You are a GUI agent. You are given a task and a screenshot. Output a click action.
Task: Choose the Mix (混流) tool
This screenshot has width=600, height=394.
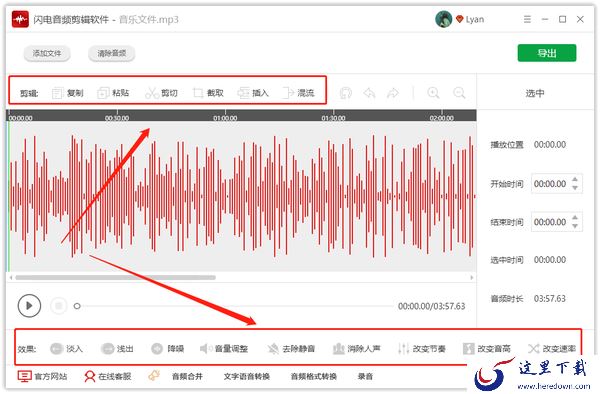coord(298,93)
